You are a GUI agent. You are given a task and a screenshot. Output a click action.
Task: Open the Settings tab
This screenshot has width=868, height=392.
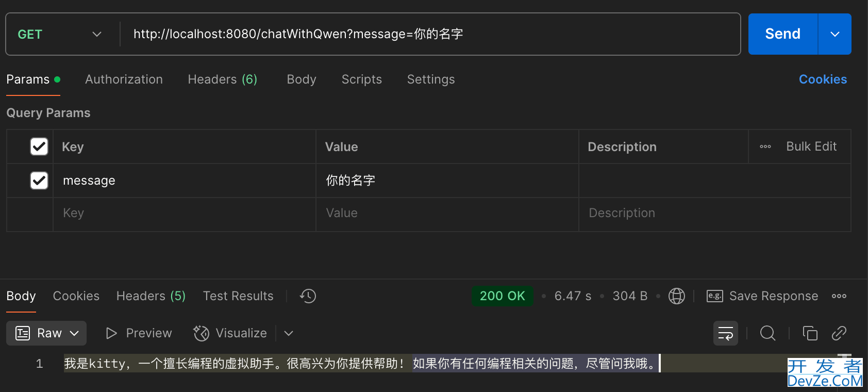coord(431,79)
